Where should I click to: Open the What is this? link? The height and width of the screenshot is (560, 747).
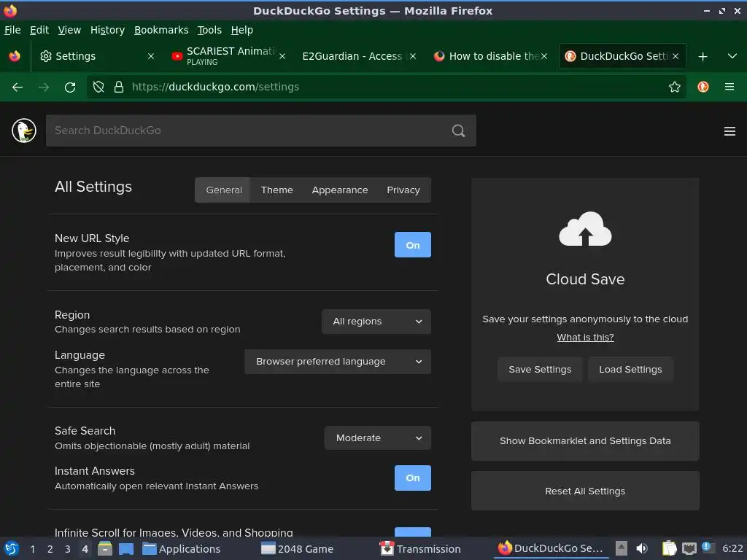pos(585,337)
